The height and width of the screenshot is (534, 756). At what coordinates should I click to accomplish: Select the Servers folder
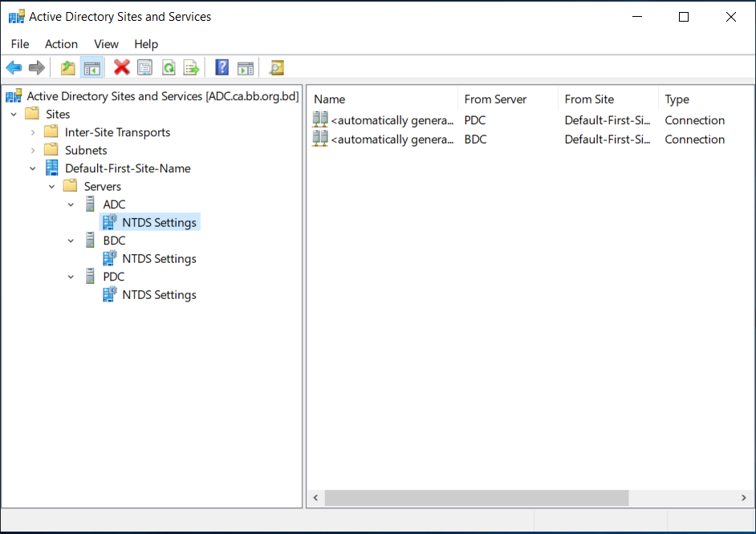[102, 186]
